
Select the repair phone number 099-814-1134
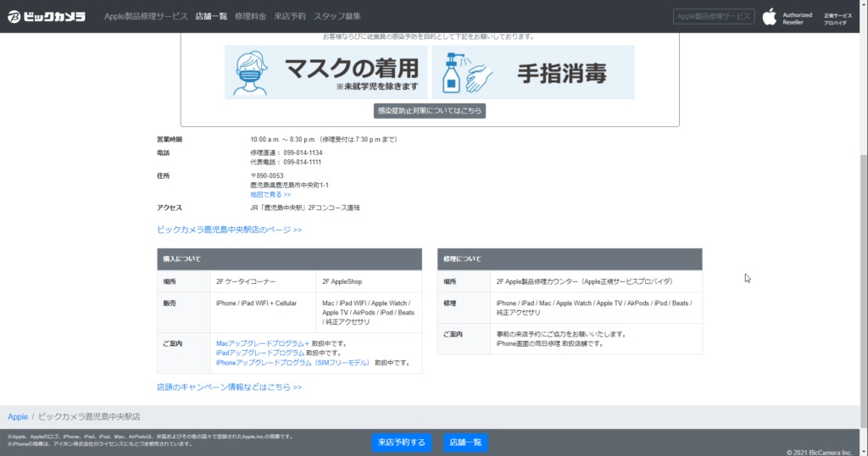tap(303, 153)
